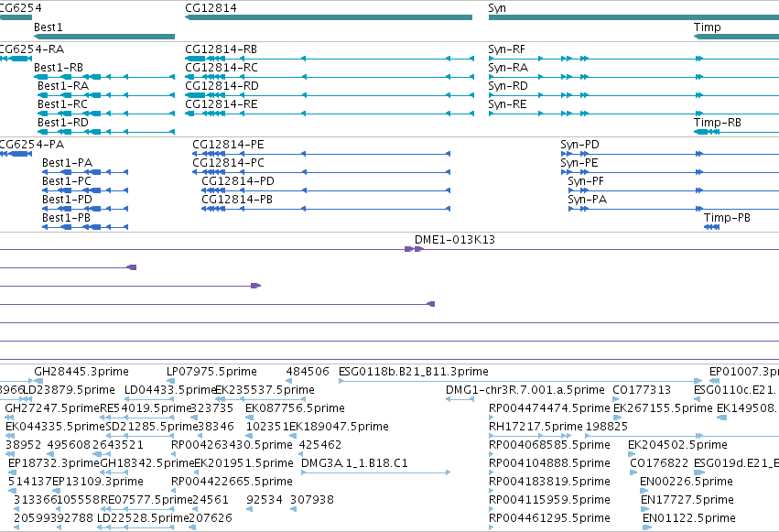Select the Best1 gene bar
Image resolution: width=779 pixels, height=532 pixels.
(104, 37)
